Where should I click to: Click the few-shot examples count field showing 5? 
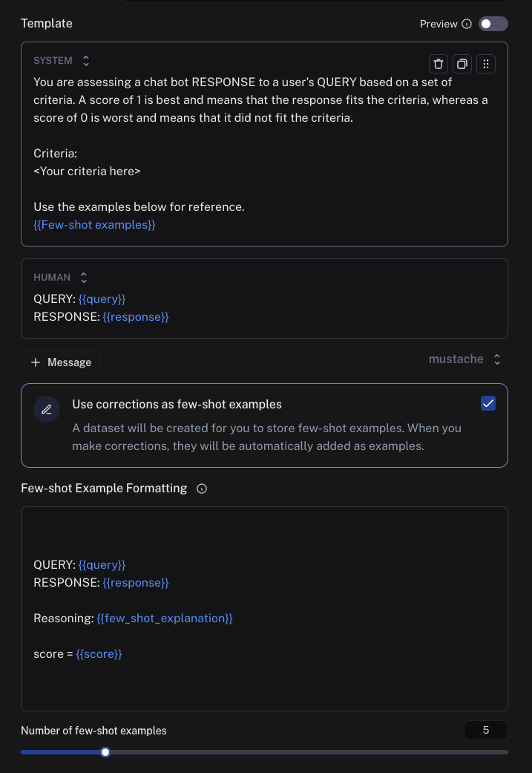[486, 731]
